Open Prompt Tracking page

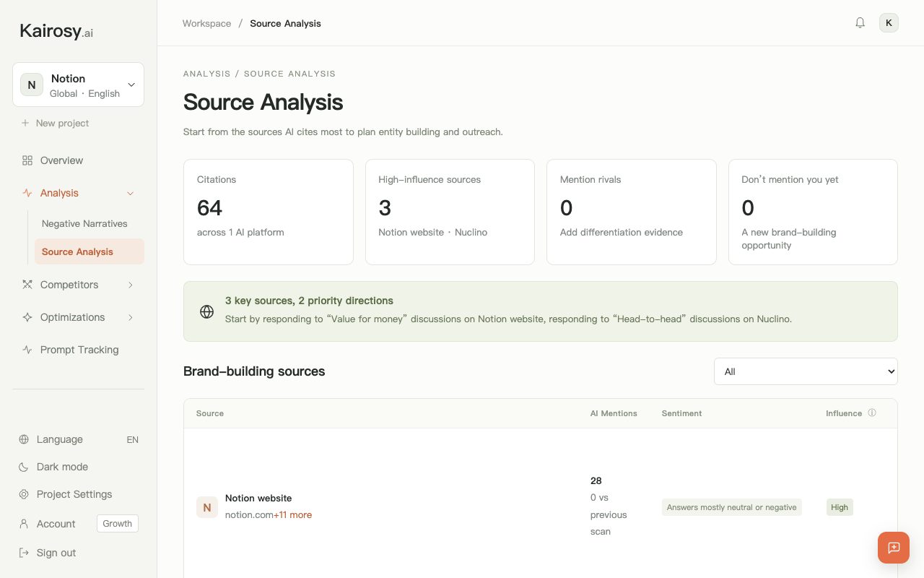click(x=78, y=350)
